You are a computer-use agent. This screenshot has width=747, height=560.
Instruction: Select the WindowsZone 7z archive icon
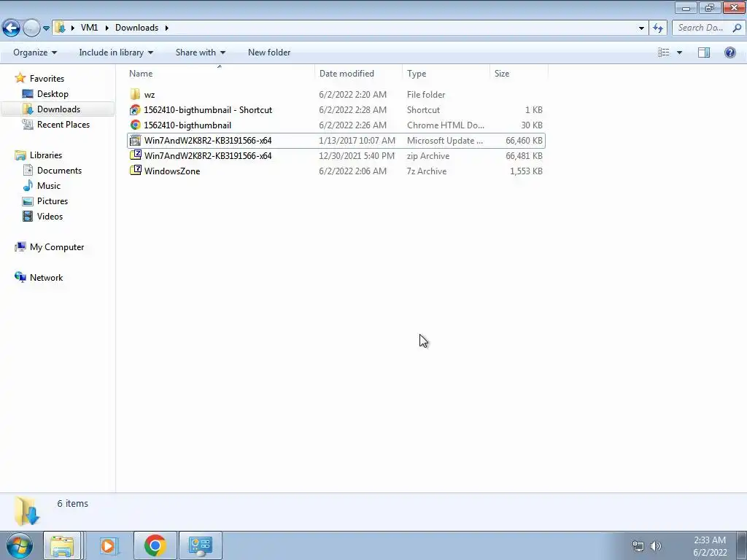pos(135,171)
